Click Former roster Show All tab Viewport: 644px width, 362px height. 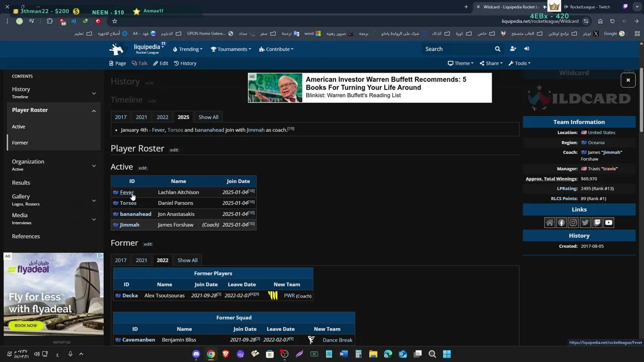[x=188, y=260]
